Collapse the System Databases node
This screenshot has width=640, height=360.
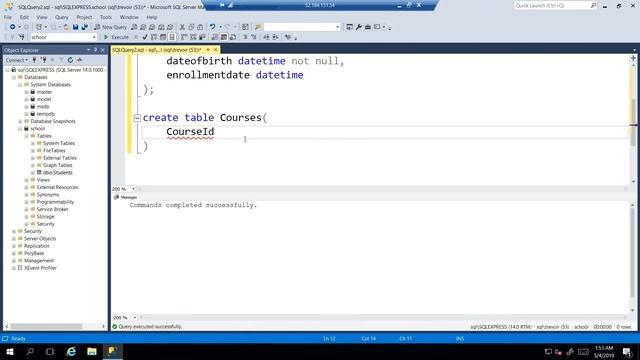[x=20, y=84]
